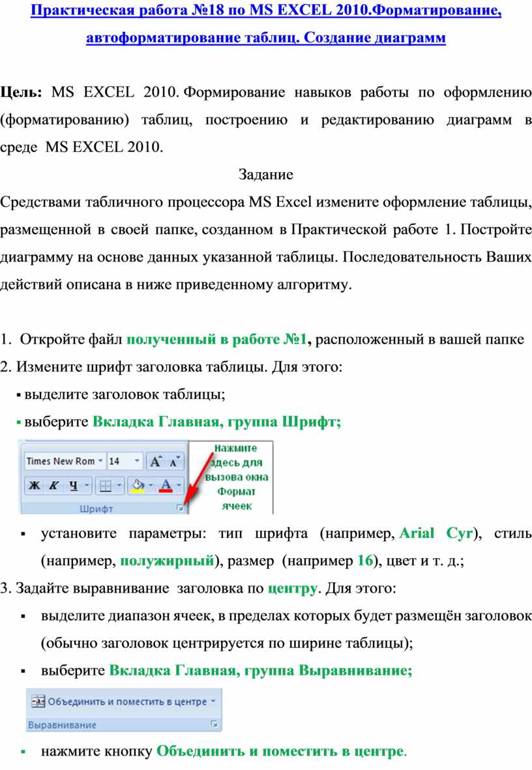The width and height of the screenshot is (532, 770).
Task: Click line выделите заголовок таблицы
Action: [x=125, y=394]
